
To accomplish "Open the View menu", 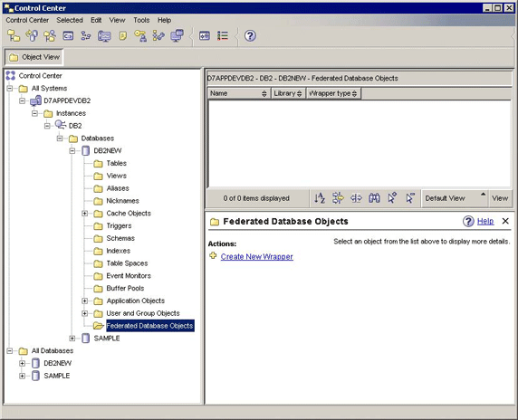I will (x=118, y=20).
